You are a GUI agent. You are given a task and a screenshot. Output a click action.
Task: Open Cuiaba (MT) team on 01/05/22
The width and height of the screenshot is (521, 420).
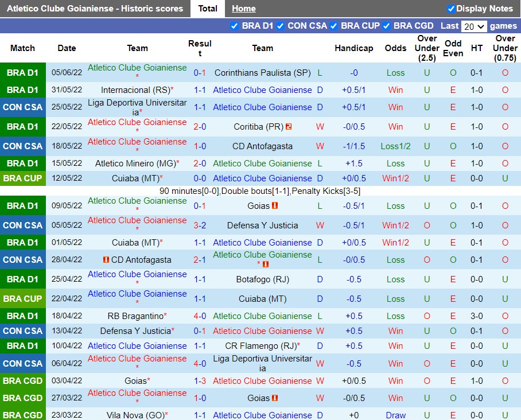pos(135,243)
